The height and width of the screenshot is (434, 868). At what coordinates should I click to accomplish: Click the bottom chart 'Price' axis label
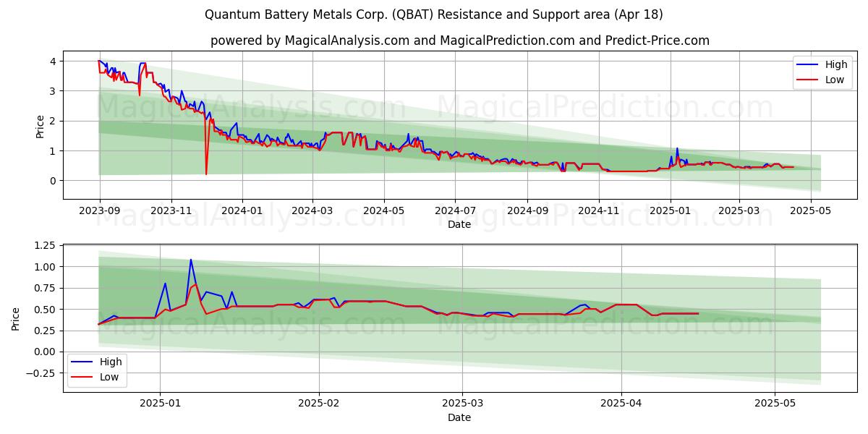[16, 318]
